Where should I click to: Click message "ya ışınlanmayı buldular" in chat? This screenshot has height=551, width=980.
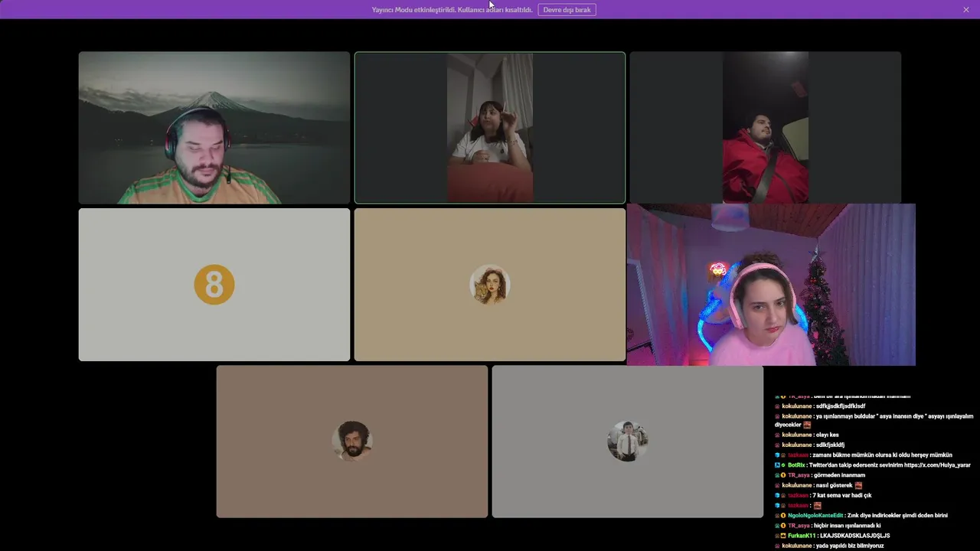click(874, 420)
